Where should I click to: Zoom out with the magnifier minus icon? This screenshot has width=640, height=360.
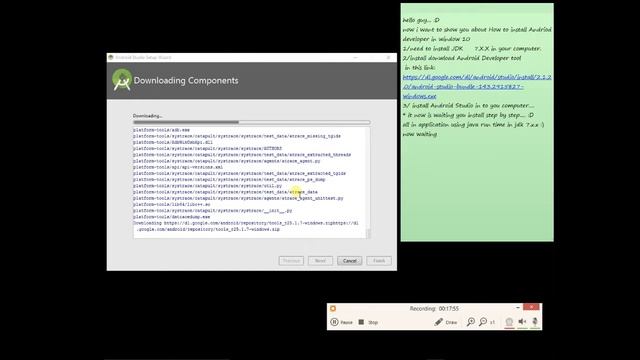[483, 322]
